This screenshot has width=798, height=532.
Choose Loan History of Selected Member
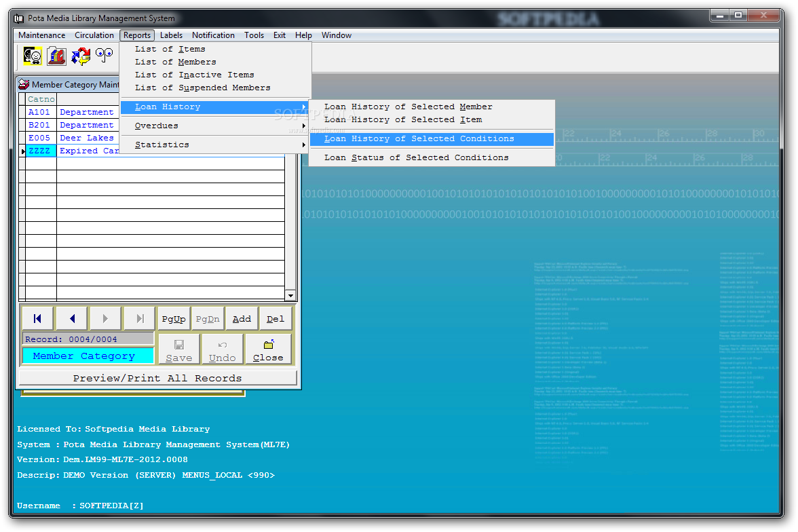tap(432, 107)
